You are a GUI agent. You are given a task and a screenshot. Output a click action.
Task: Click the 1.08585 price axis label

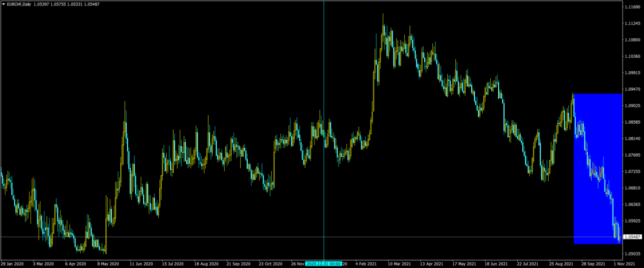click(x=632, y=122)
